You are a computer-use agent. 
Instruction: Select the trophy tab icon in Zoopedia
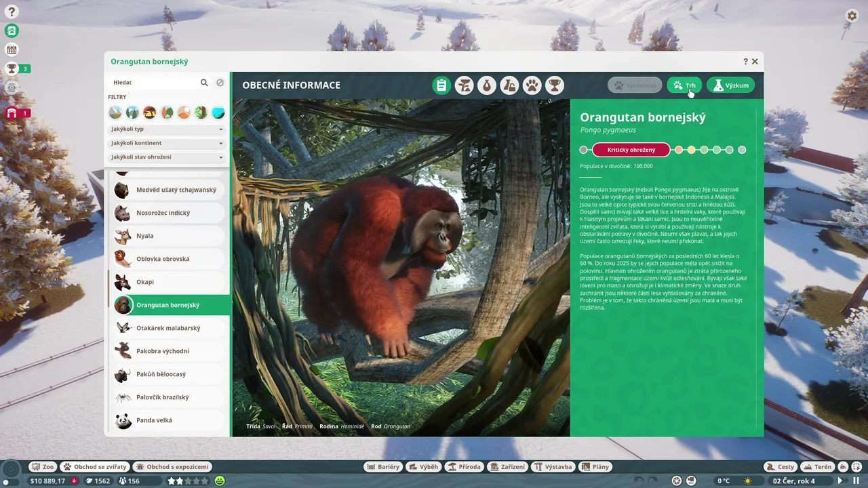(555, 85)
